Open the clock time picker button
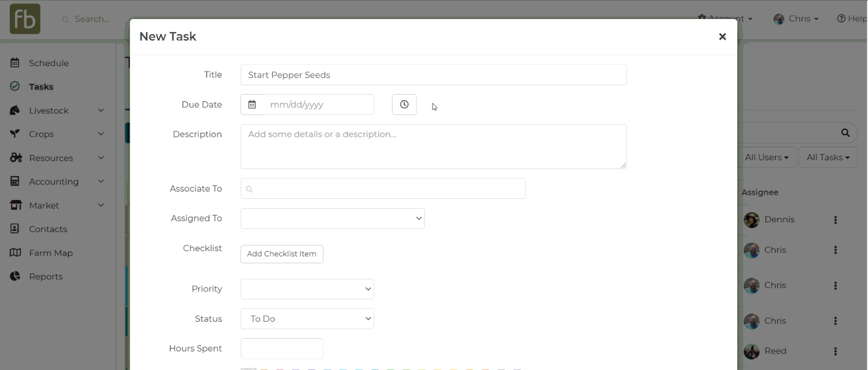The image size is (868, 370). click(x=404, y=105)
